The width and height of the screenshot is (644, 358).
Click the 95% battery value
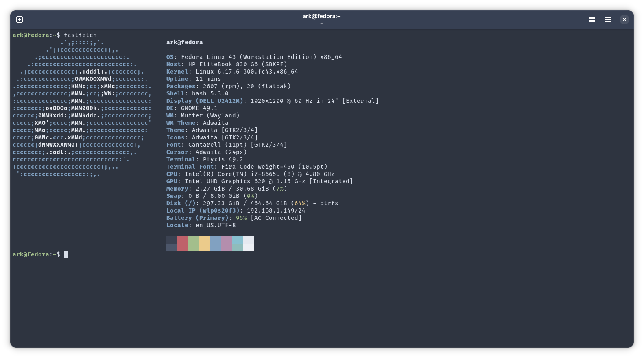click(x=241, y=218)
